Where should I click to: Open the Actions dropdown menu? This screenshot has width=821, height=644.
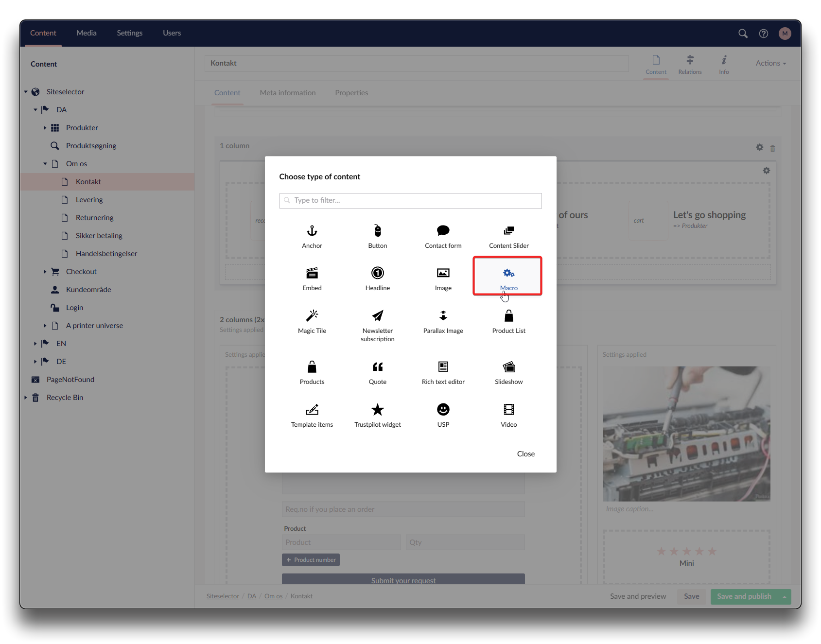770,63
